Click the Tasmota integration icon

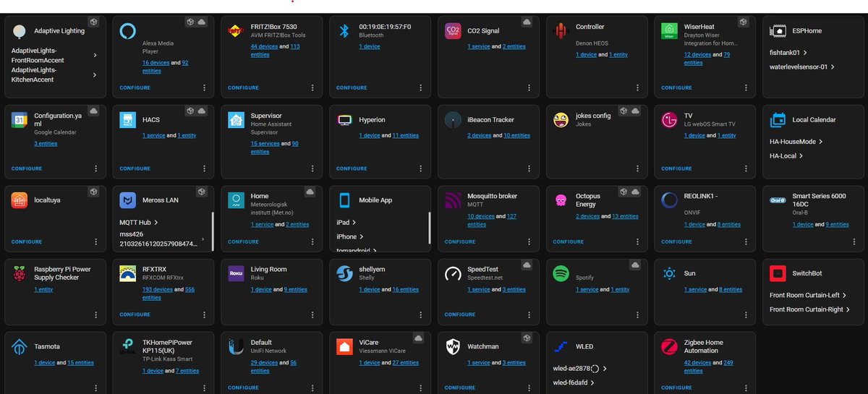[19, 347]
